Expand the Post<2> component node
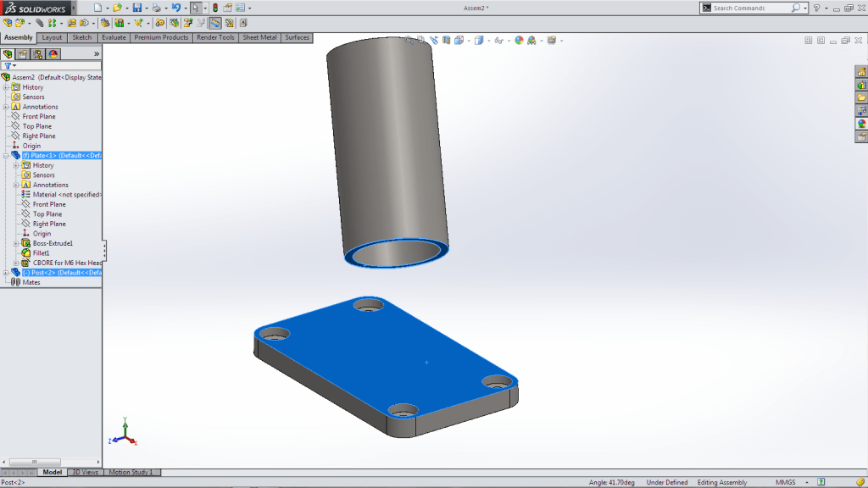The image size is (868, 488). 6,273
